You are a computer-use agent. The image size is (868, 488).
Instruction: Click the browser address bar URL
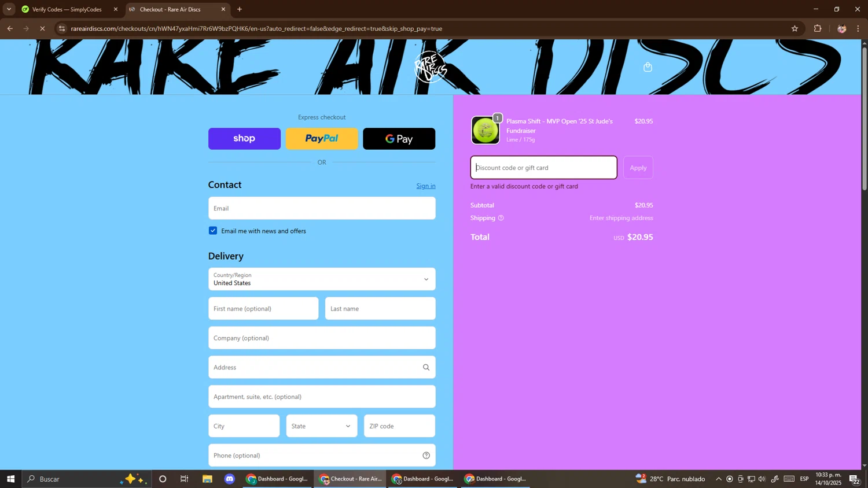click(x=256, y=28)
